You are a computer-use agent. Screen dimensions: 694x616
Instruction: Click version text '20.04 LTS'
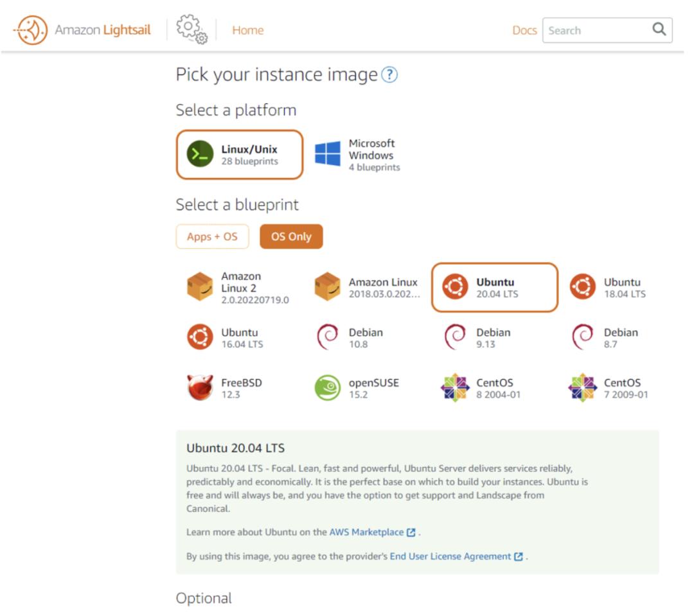coord(497,294)
